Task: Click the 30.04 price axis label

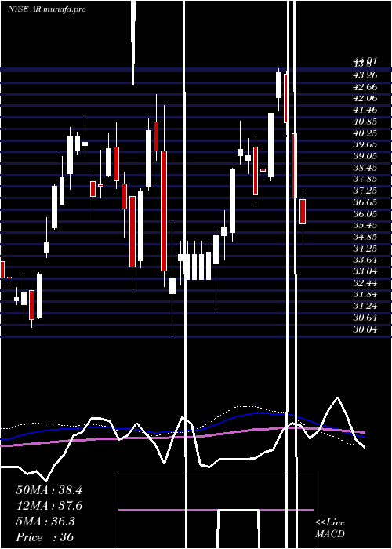Action: pos(365,329)
